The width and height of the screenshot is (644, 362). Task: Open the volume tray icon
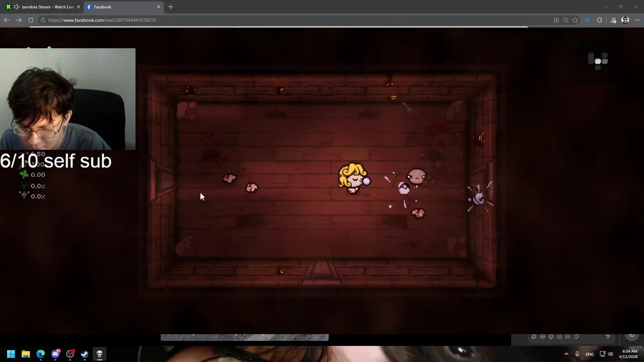[610, 354]
